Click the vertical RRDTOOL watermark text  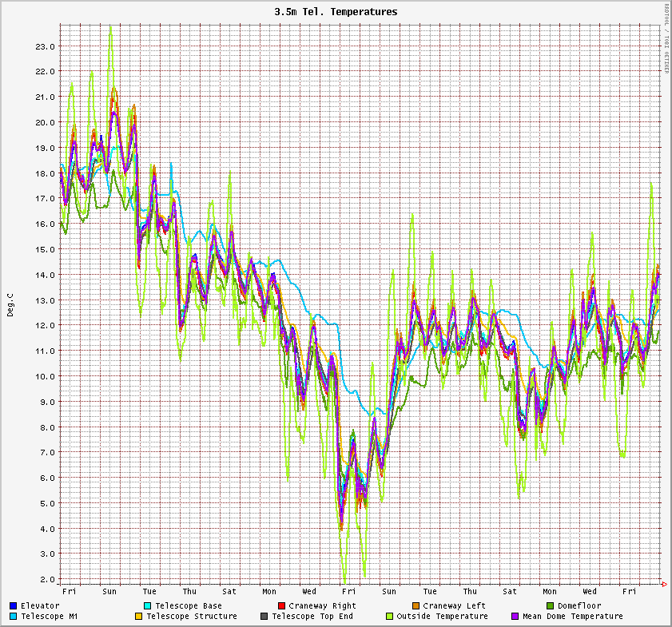click(666, 38)
